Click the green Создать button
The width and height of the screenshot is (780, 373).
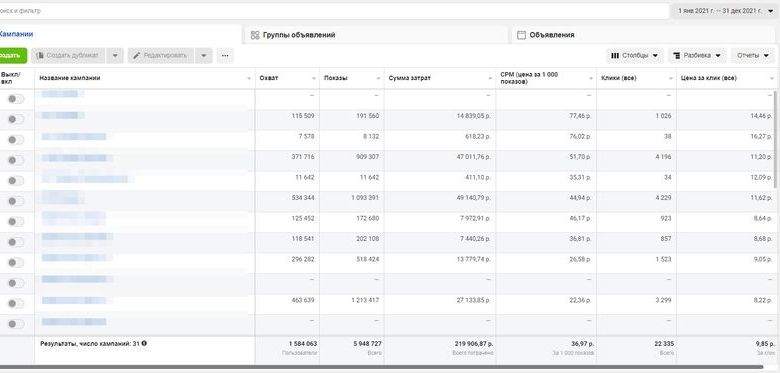coord(12,55)
